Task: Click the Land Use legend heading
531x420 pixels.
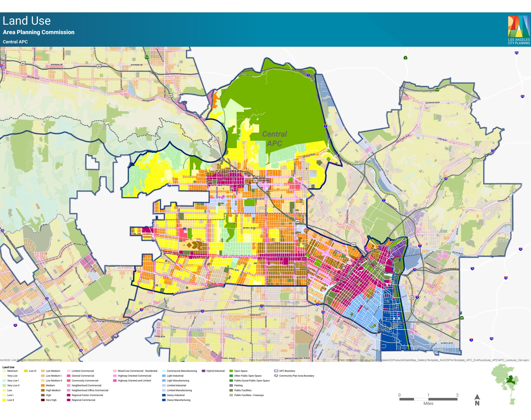Action: click(x=8, y=367)
